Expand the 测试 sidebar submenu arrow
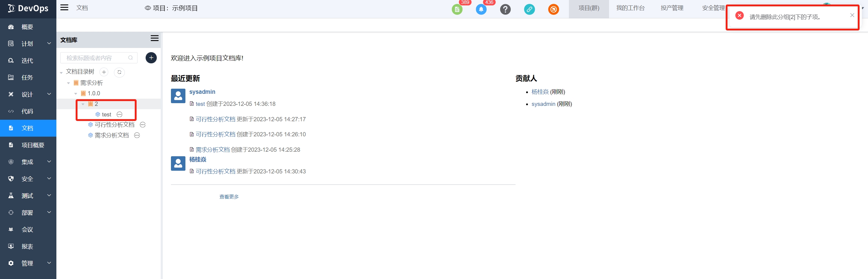 click(49, 195)
